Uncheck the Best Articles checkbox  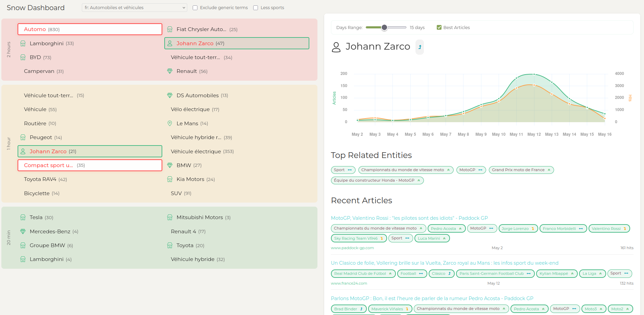[x=439, y=27]
